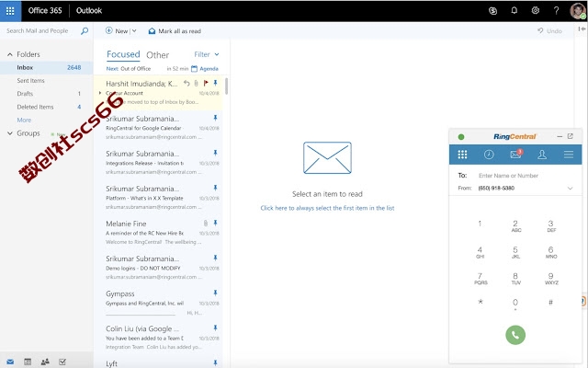Open settings gear in Outlook header

[x=535, y=10]
